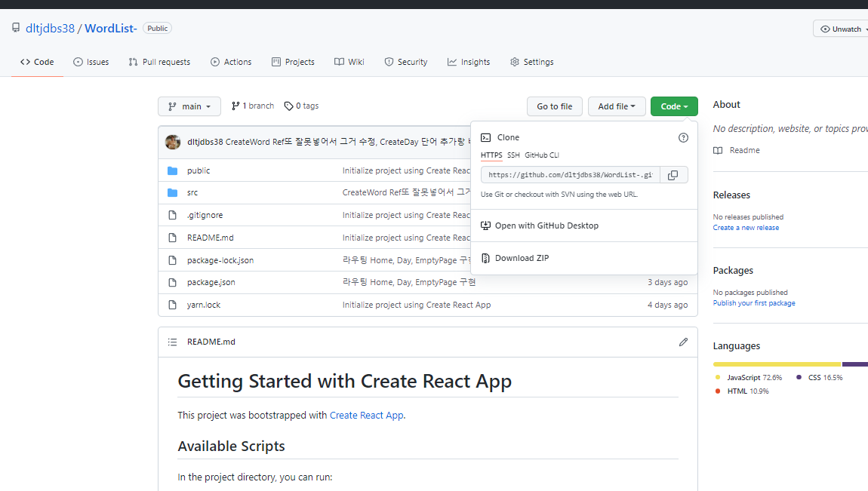Open the WordList- repository link
Viewport: 868px width, 491px height.
[x=111, y=28]
